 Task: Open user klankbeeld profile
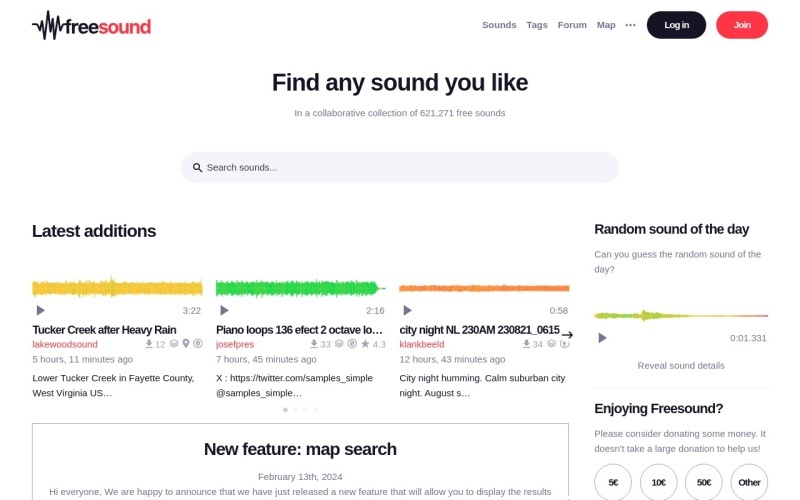422,344
